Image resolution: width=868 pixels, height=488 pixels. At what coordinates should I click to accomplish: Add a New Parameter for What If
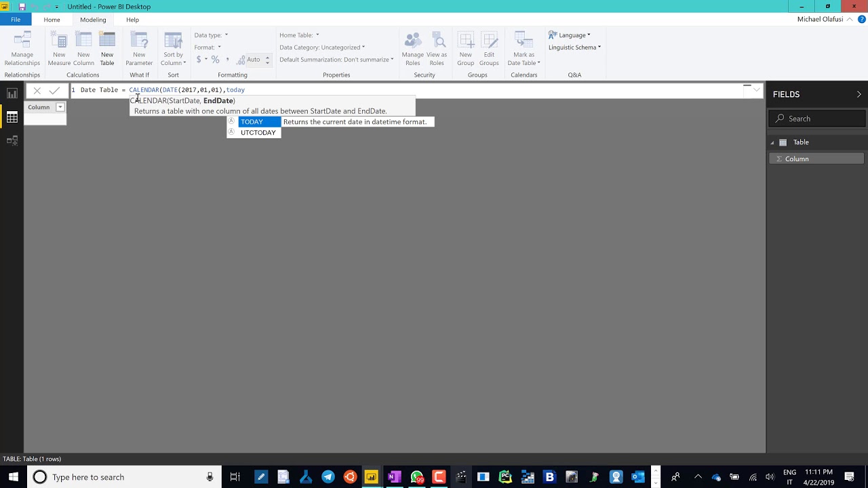pos(139,49)
